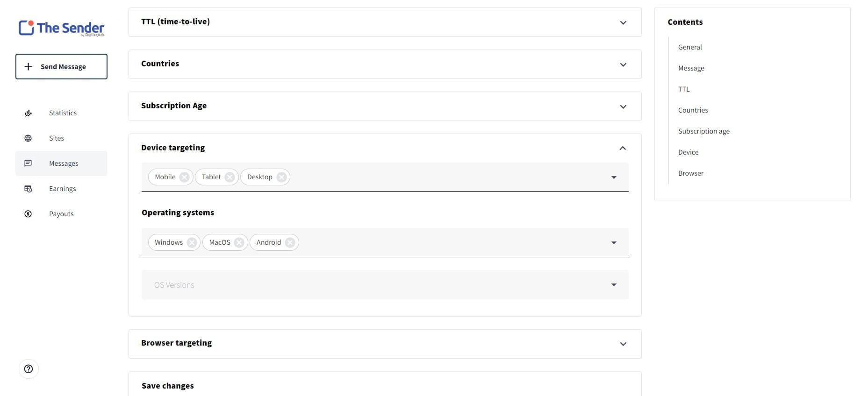Click the Sites globe icon
Image resolution: width=868 pixels, height=396 pixels.
(x=28, y=138)
